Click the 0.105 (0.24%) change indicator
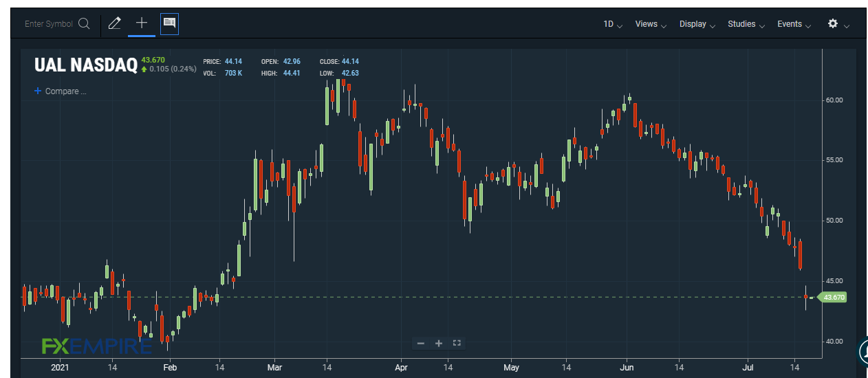 tap(169, 69)
